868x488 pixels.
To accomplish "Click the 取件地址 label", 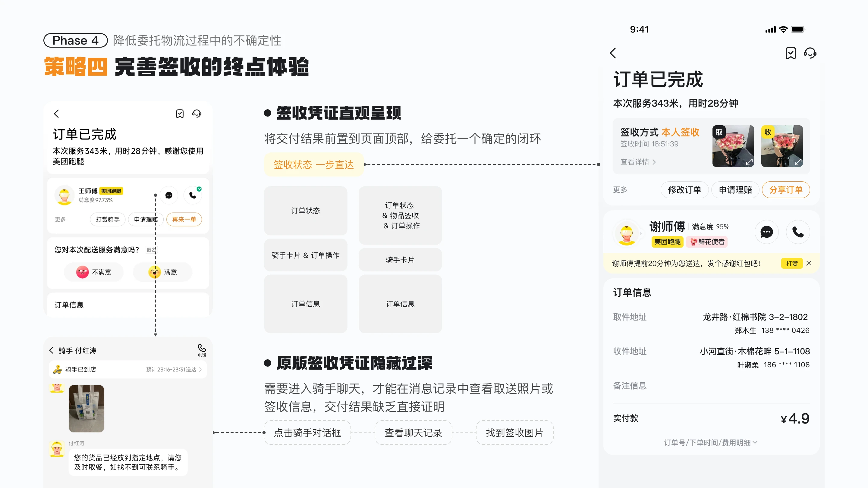I will point(629,317).
